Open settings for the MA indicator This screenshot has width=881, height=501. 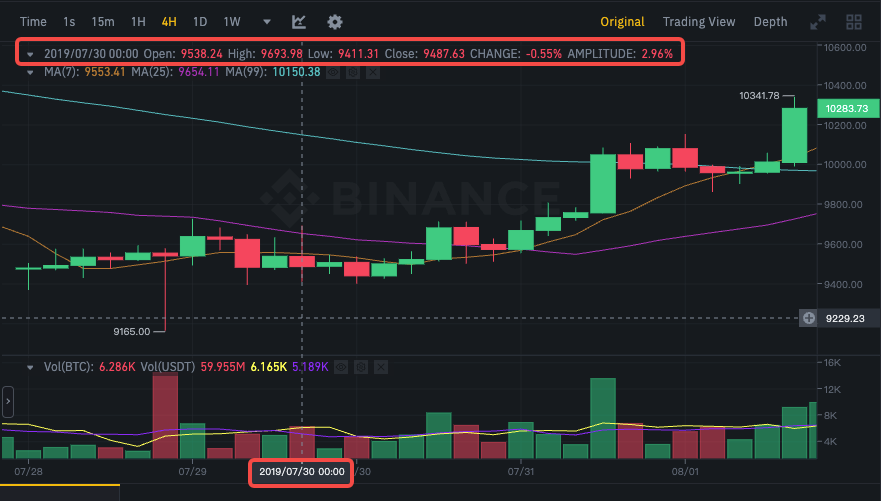pyautogui.click(x=355, y=72)
